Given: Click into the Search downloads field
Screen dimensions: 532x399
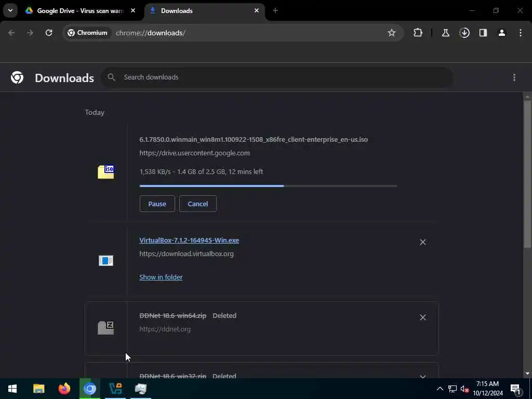Looking at the screenshot, I should pyautogui.click(x=277, y=77).
